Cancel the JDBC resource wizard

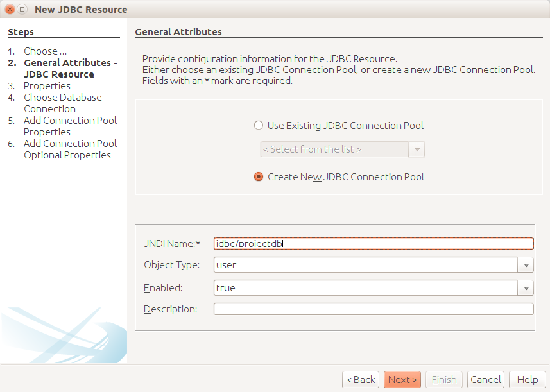[x=486, y=379]
